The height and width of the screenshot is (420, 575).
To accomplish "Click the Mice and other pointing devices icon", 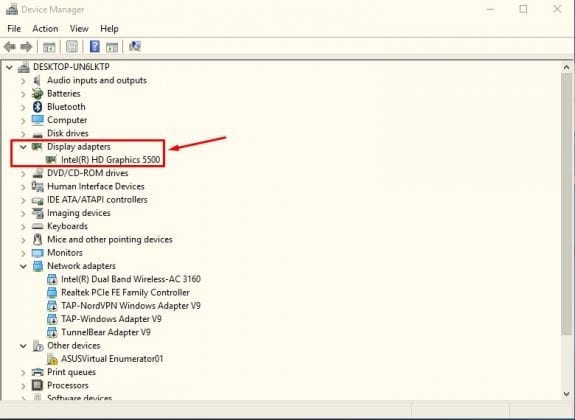I will point(37,240).
